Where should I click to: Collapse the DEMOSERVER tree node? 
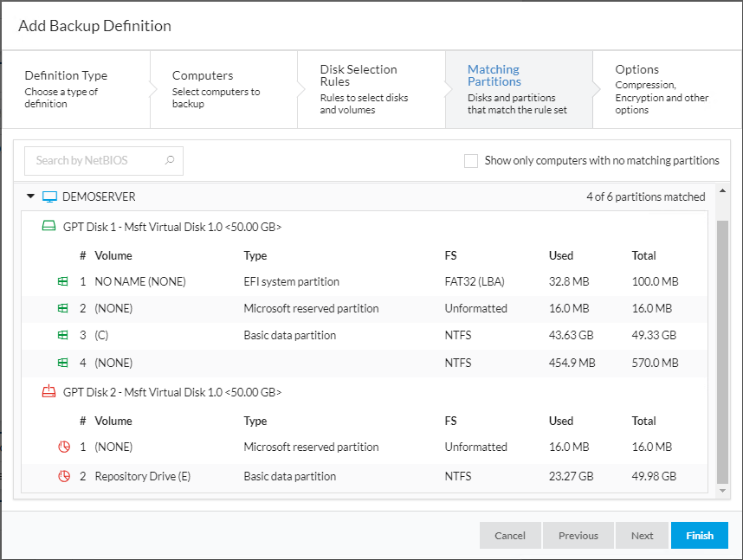coord(30,196)
